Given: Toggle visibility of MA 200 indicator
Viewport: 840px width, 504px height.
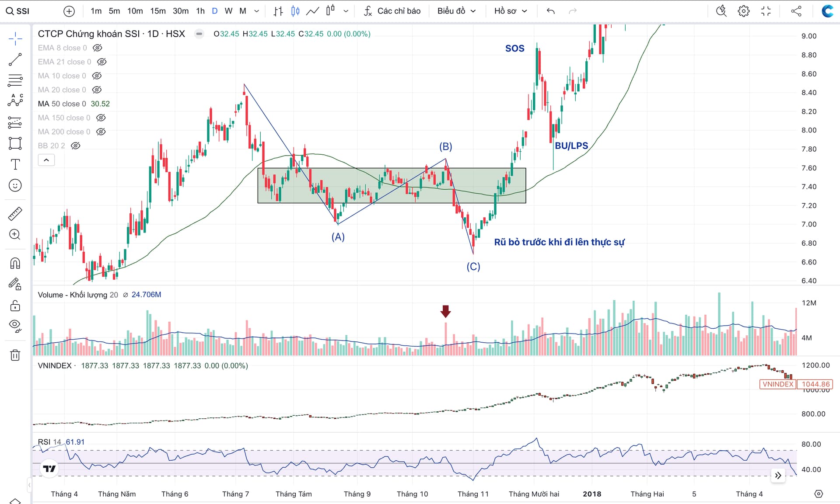Looking at the screenshot, I should pos(101,132).
